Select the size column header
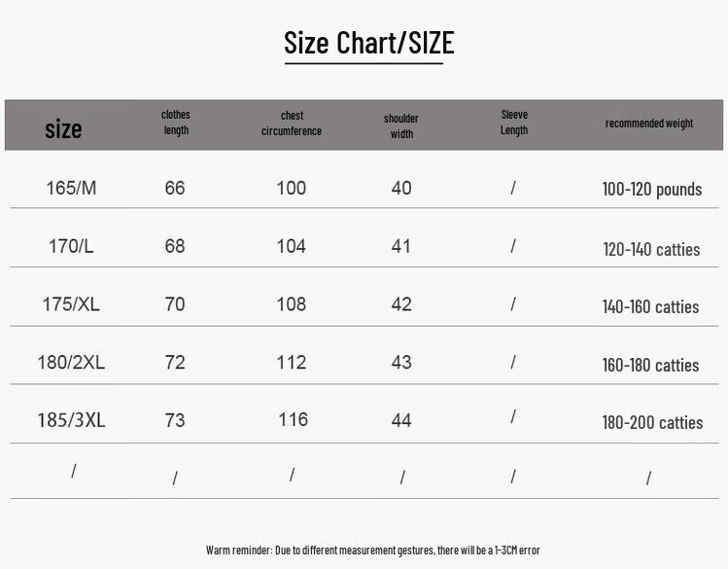The image size is (728, 569). [63, 128]
